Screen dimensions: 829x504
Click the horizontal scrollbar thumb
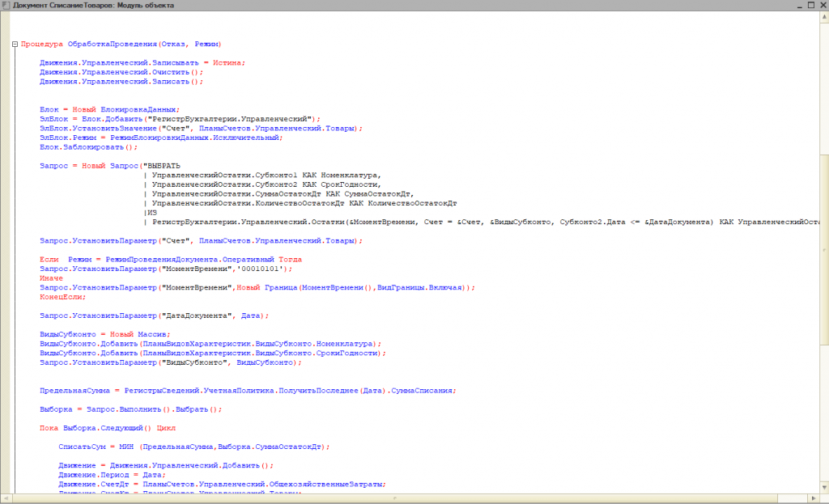point(395,498)
